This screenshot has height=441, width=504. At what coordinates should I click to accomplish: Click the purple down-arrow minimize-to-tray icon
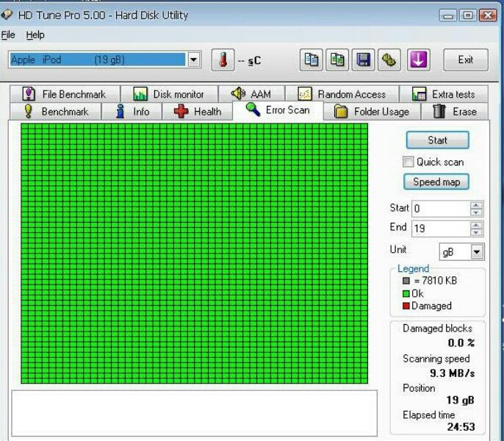[418, 60]
